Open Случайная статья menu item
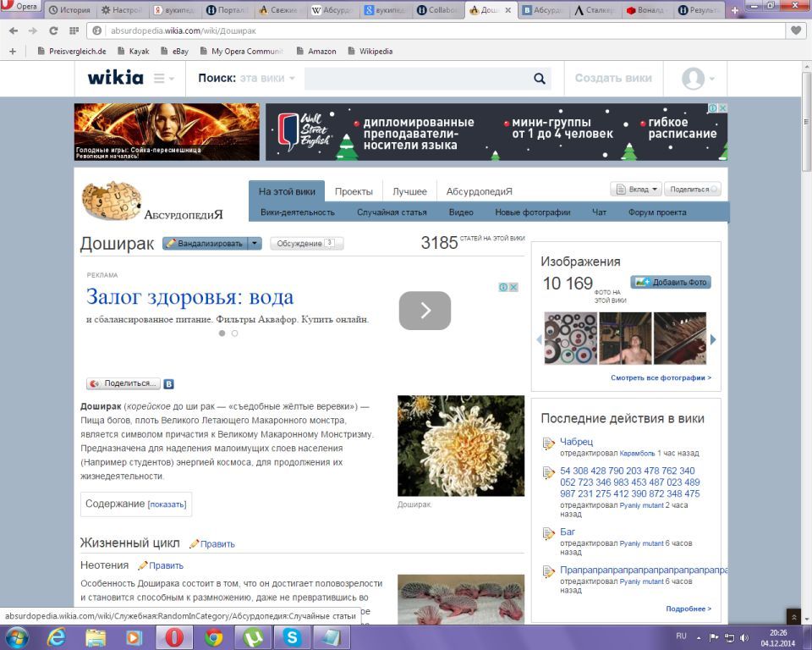Screen dimensions: 812x650 (392, 212)
